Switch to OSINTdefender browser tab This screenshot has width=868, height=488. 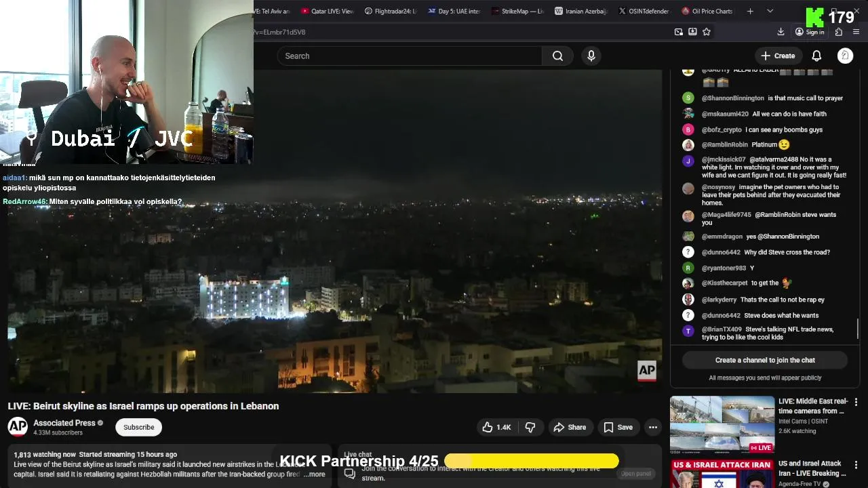[x=644, y=11]
